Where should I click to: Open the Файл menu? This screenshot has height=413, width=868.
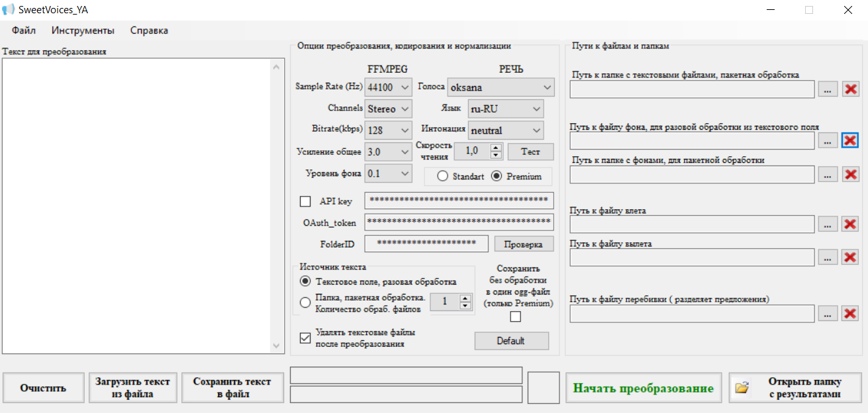(24, 30)
